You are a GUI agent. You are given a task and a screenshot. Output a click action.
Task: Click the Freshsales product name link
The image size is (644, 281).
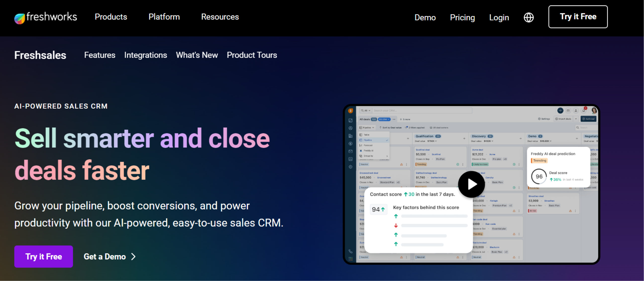click(40, 55)
